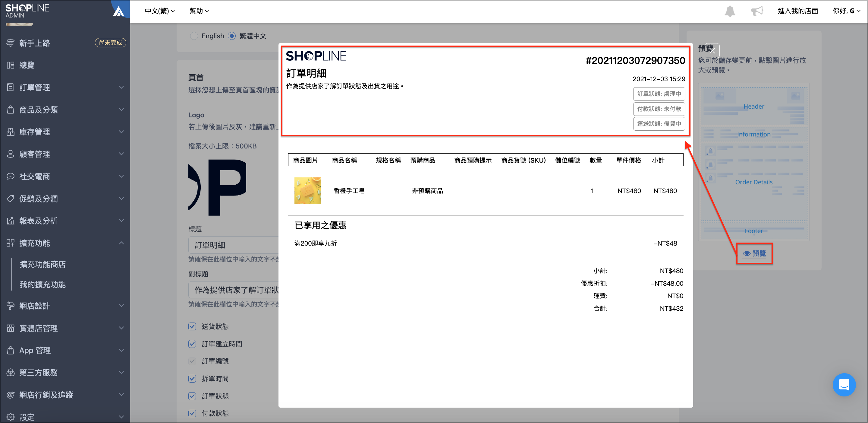Open the announcements megaphone icon
This screenshot has height=423, width=868.
pos(757,11)
